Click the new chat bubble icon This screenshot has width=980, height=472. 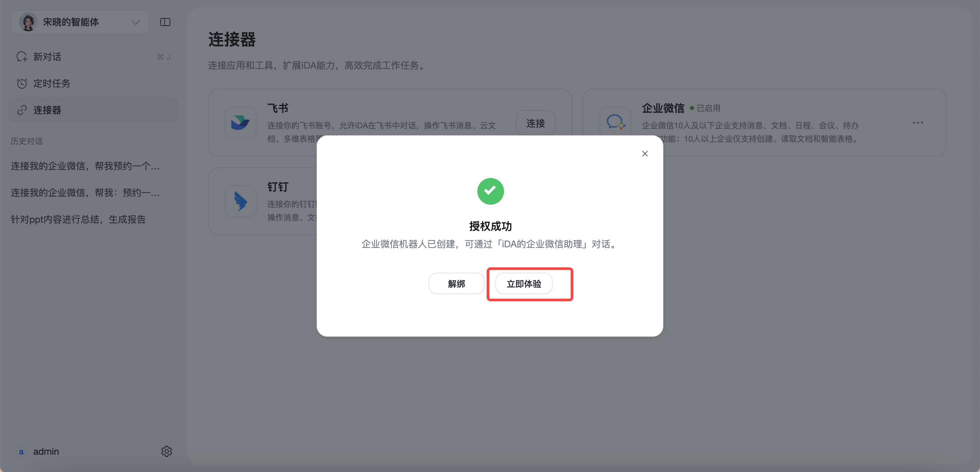22,57
